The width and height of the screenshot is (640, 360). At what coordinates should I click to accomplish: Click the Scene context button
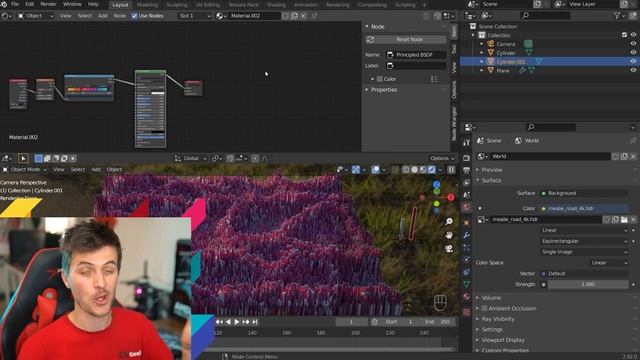[x=489, y=141]
